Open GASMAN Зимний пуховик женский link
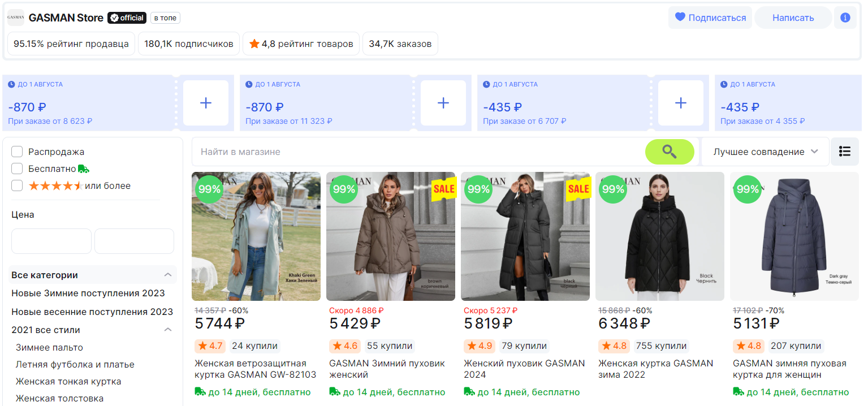Image resolution: width=868 pixels, height=406 pixels. pyautogui.click(x=387, y=369)
